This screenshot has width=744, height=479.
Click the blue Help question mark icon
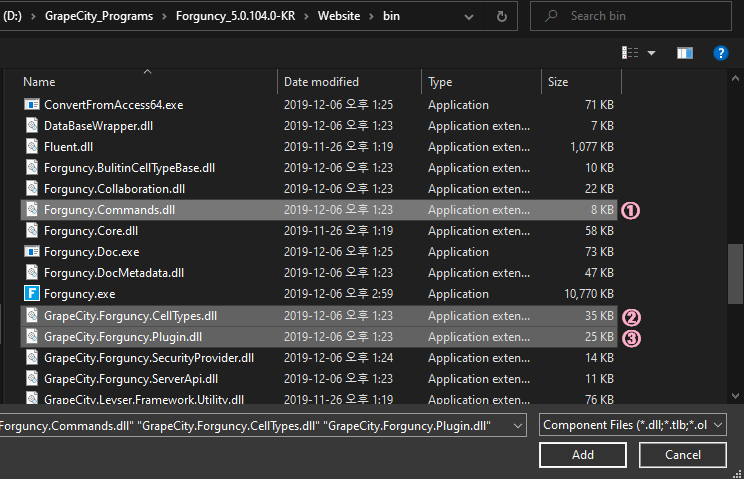(x=720, y=52)
